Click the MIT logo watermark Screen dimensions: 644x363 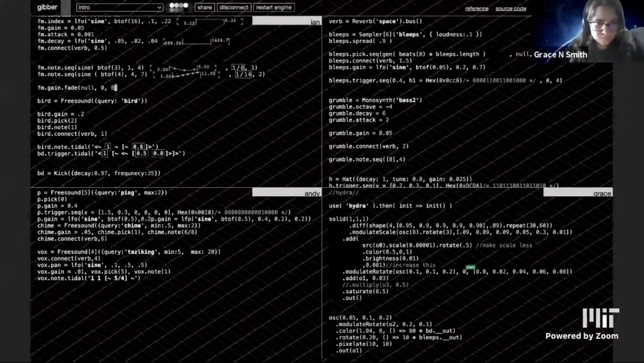600,318
